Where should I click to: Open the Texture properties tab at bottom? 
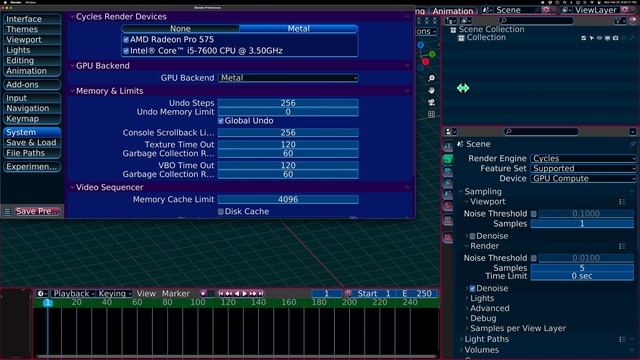[448, 238]
